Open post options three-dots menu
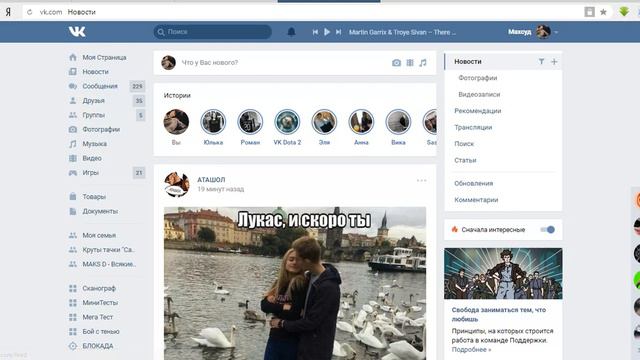The width and height of the screenshot is (640, 360). tap(422, 180)
